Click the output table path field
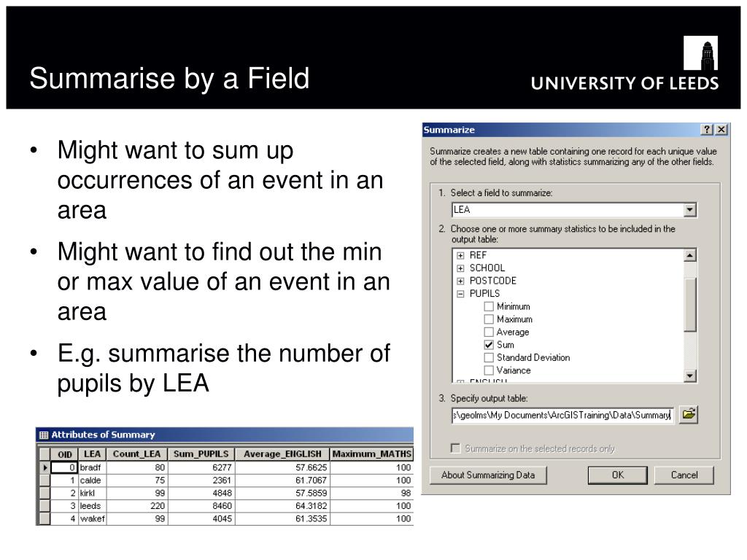Viewport: 747px width, 560px height. (x=562, y=415)
